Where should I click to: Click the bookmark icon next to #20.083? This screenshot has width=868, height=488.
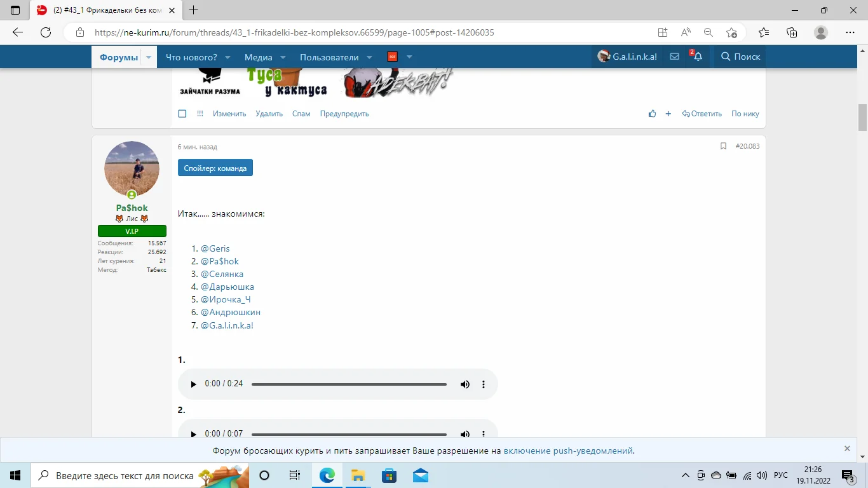[723, 146]
